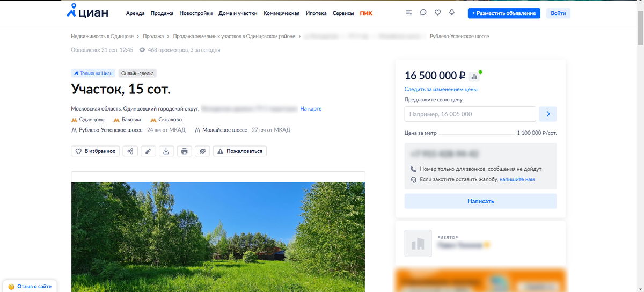Print the listing via printer icon
The height and width of the screenshot is (292, 644).
point(184,151)
